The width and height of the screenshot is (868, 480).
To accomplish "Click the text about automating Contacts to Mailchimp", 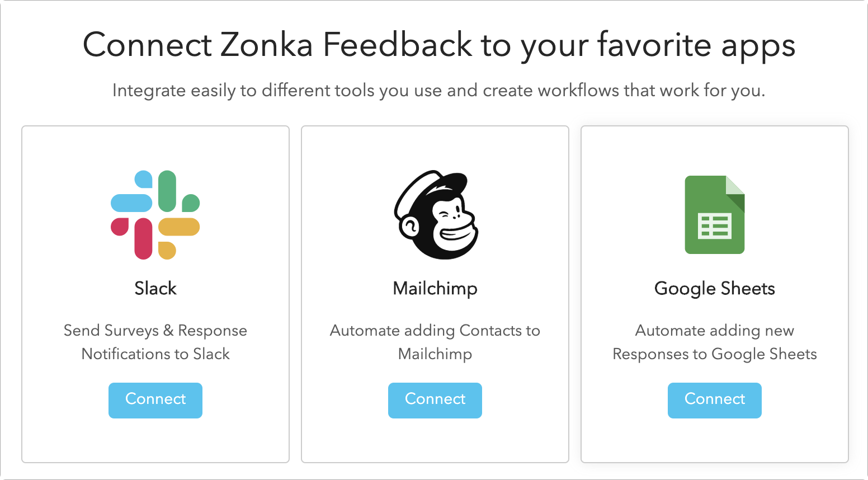I will (x=435, y=342).
